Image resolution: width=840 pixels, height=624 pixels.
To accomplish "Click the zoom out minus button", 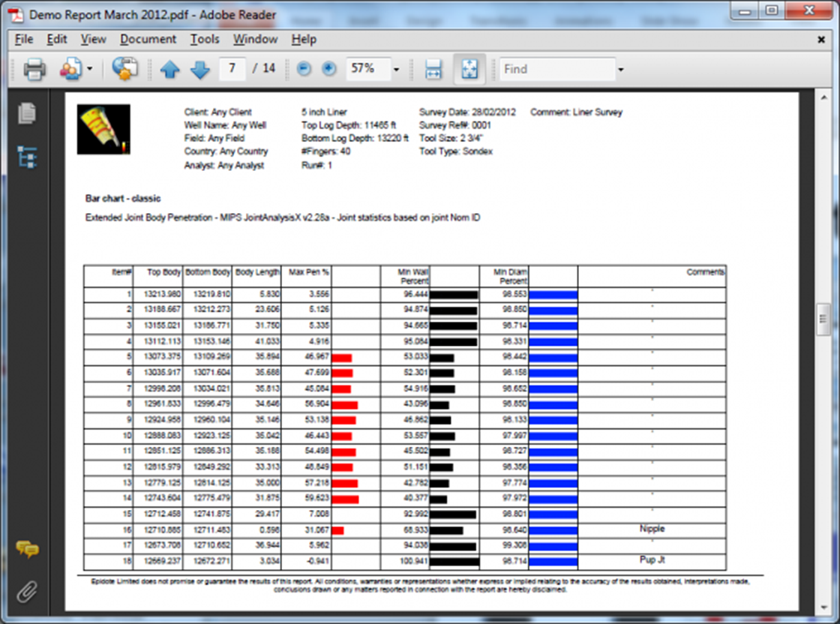I will coord(304,69).
